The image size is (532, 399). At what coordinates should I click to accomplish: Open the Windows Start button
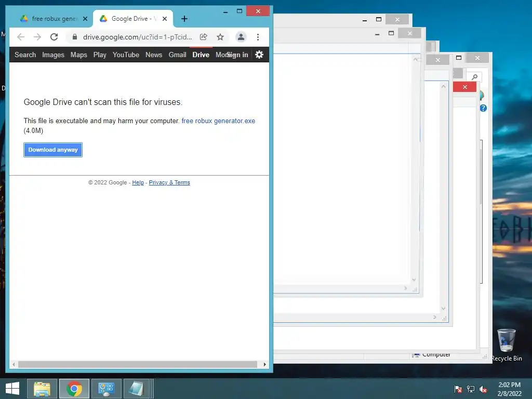(12, 389)
